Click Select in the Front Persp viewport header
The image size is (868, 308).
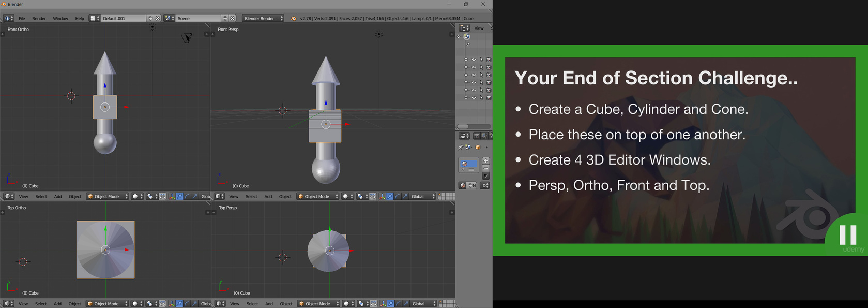coord(251,197)
